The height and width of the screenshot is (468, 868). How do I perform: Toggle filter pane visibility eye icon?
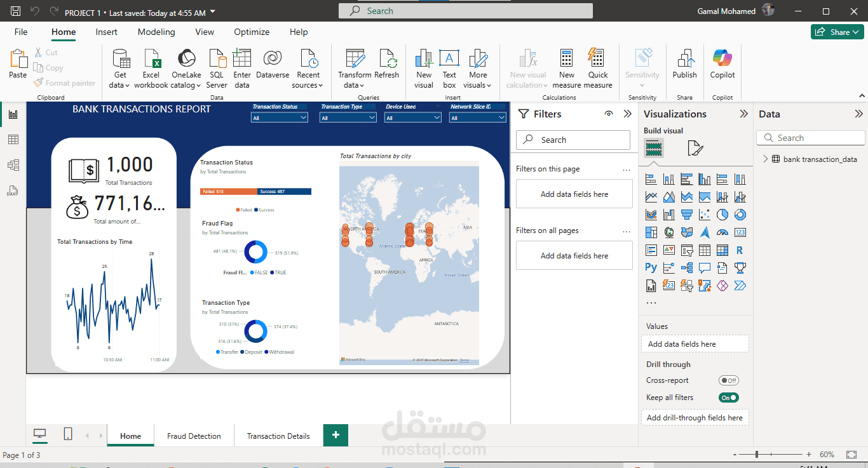coord(609,114)
